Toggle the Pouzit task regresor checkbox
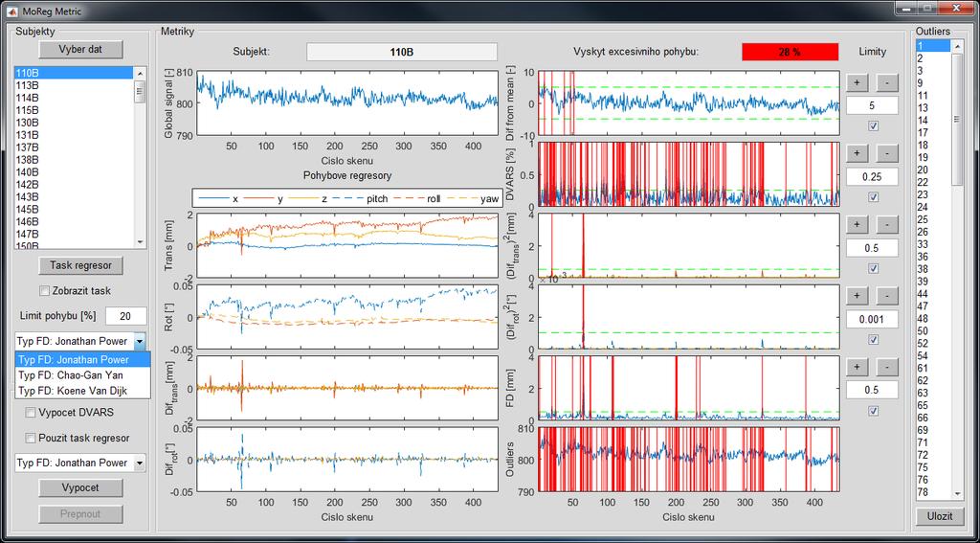980x543 pixels. point(30,438)
